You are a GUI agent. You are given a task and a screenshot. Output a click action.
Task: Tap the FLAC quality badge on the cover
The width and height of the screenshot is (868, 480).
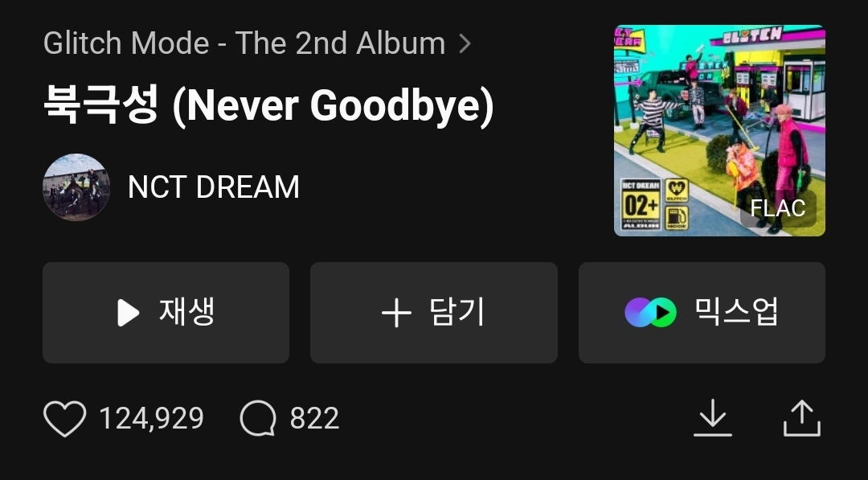778,209
